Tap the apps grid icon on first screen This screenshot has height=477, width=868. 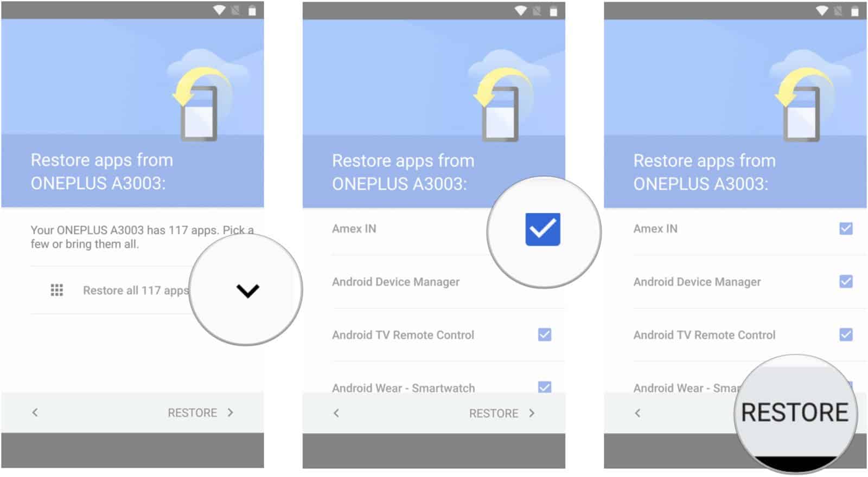pyautogui.click(x=56, y=290)
